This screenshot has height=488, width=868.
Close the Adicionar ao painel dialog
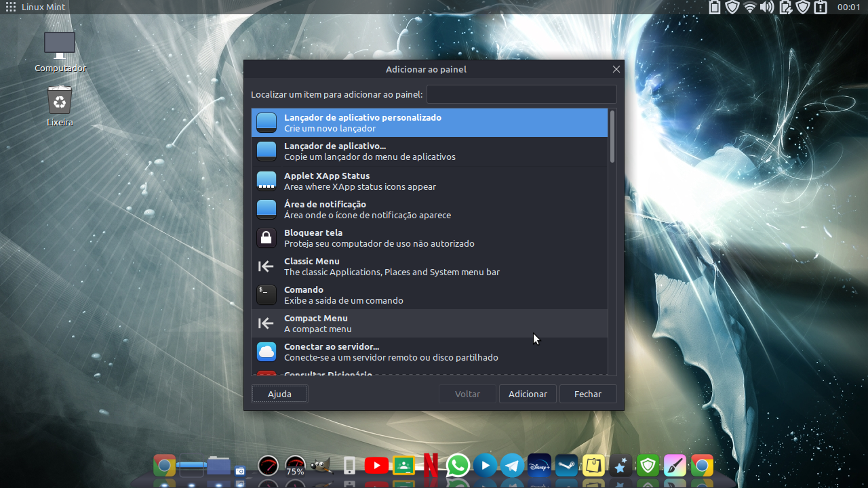click(x=616, y=69)
